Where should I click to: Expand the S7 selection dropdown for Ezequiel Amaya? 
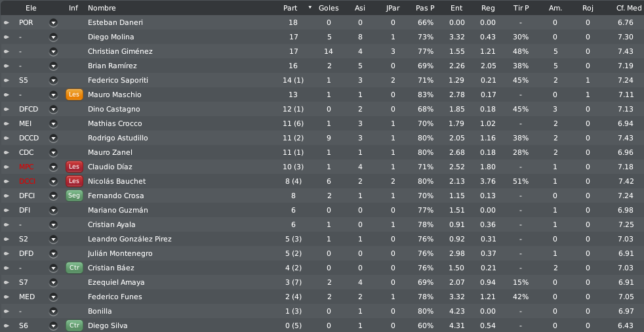53,282
